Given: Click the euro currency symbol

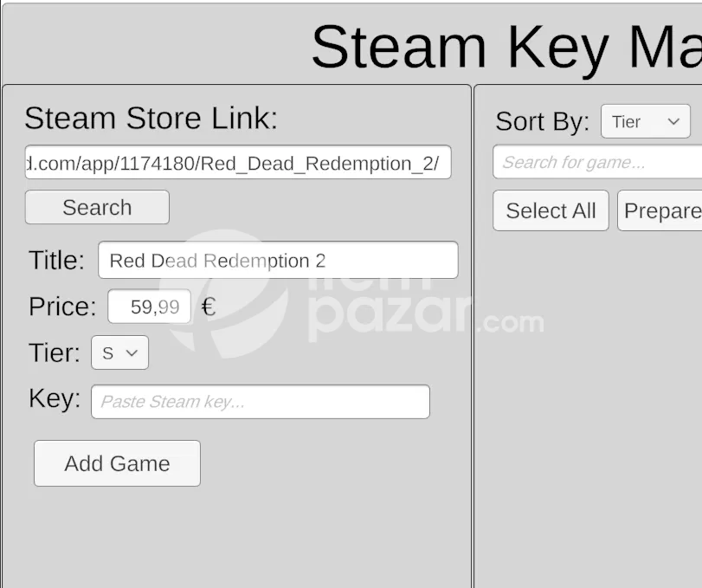Looking at the screenshot, I should [209, 307].
